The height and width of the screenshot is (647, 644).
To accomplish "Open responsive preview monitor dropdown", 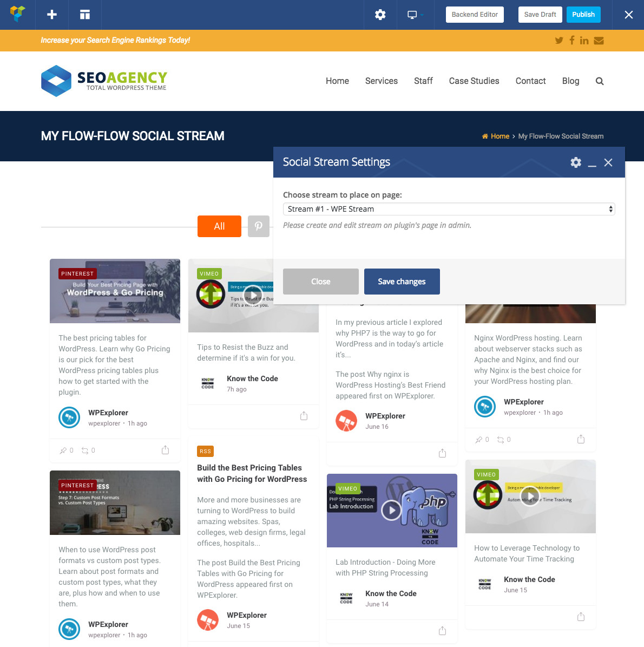I will [x=415, y=15].
